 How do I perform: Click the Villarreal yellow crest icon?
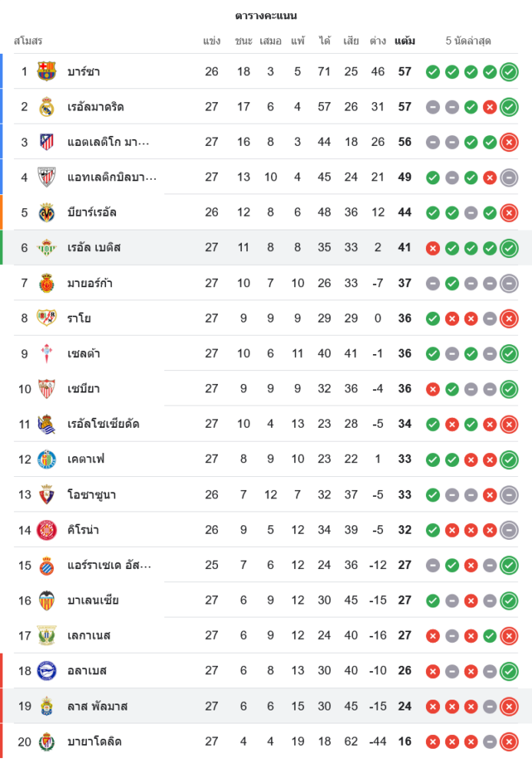(x=47, y=212)
